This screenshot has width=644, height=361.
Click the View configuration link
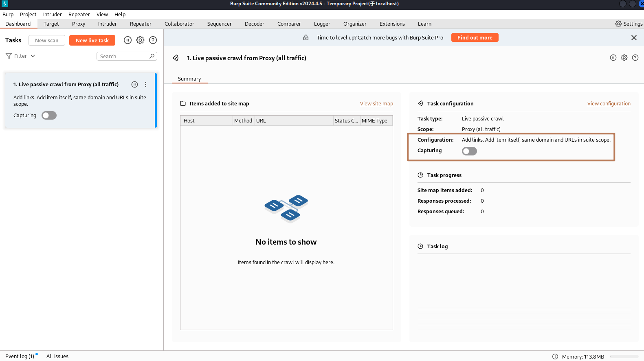click(x=609, y=104)
